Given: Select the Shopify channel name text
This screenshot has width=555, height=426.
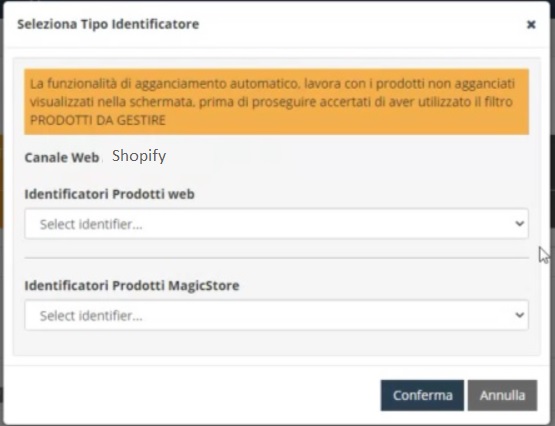Looking at the screenshot, I should tap(139, 156).
